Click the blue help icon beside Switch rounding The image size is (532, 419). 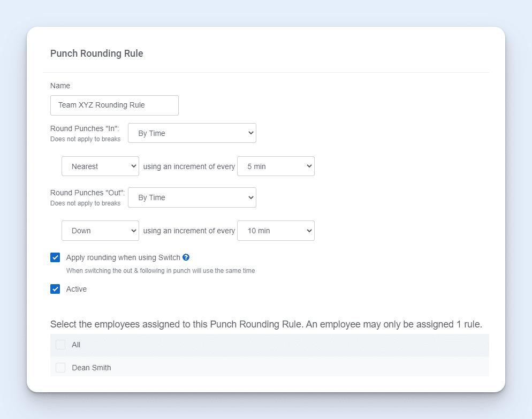tap(185, 257)
